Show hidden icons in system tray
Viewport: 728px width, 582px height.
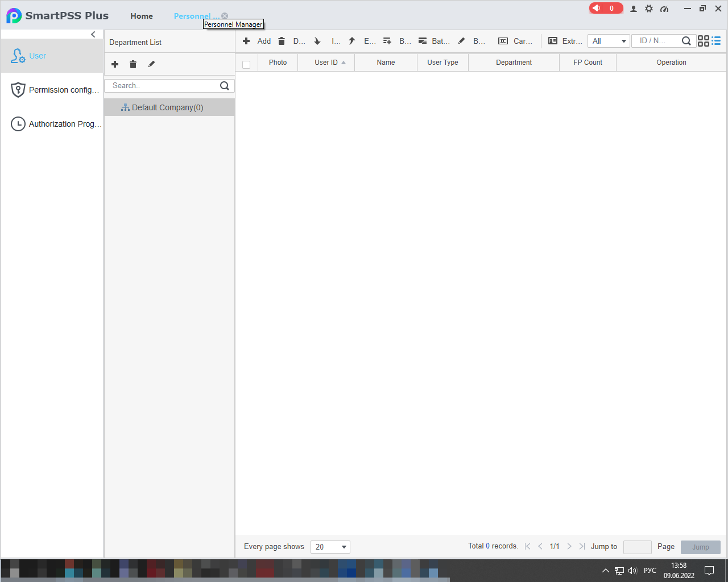(605, 571)
